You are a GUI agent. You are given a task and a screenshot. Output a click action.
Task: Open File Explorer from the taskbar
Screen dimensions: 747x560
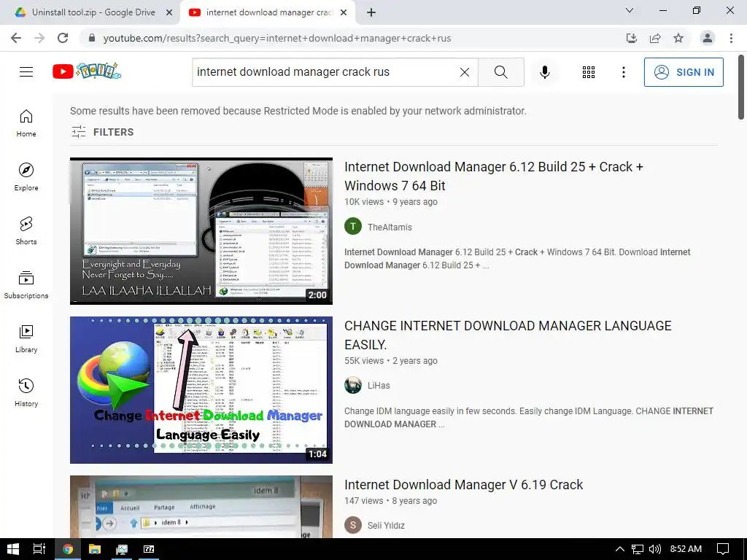coord(95,549)
